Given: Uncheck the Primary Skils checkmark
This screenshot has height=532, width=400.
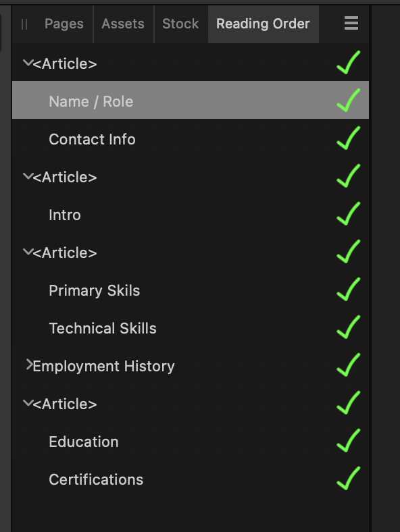Looking at the screenshot, I should pyautogui.click(x=349, y=289).
